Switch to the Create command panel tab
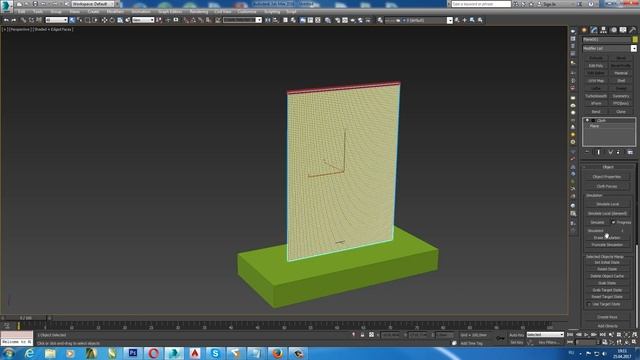The width and height of the screenshot is (640, 360). (x=584, y=30)
